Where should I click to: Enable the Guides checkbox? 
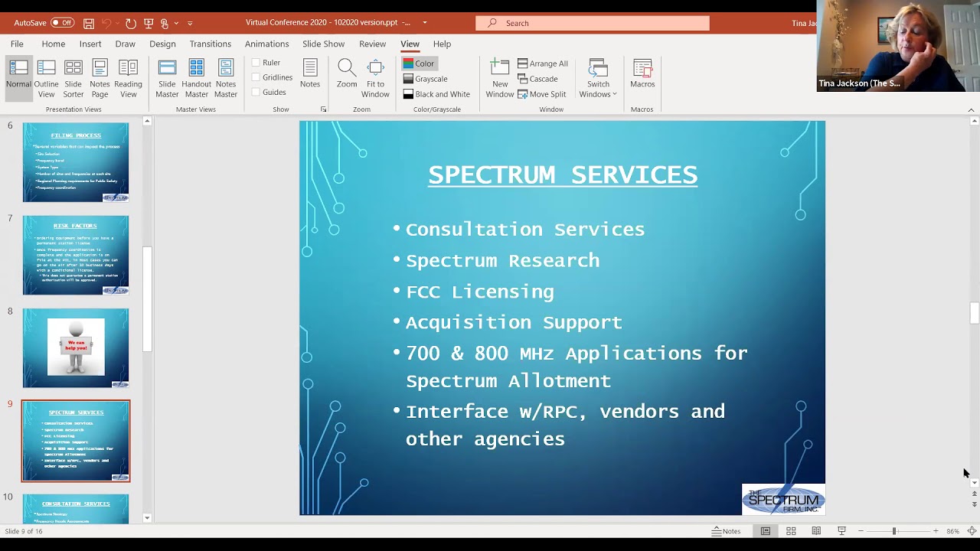point(256,92)
